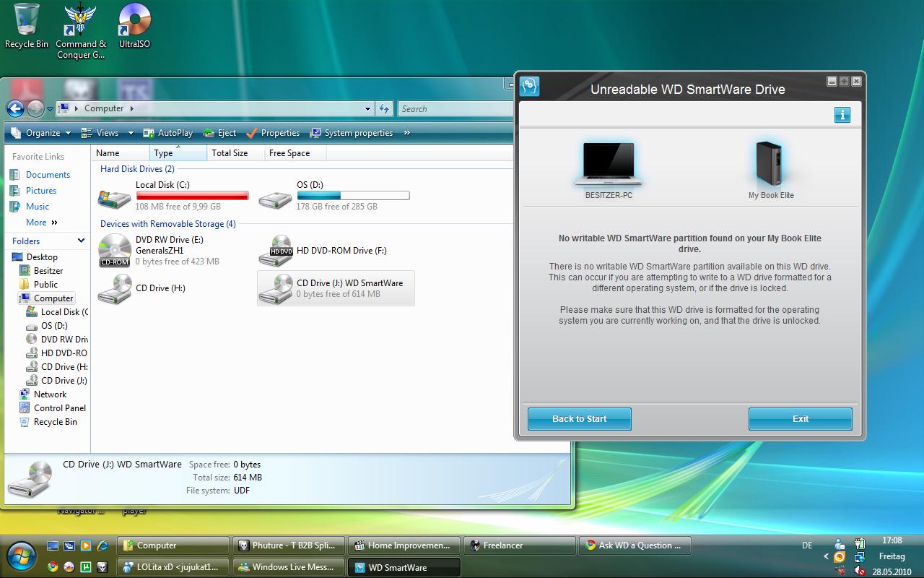Switch to Ask WD a Question taskbar button

pos(635,546)
